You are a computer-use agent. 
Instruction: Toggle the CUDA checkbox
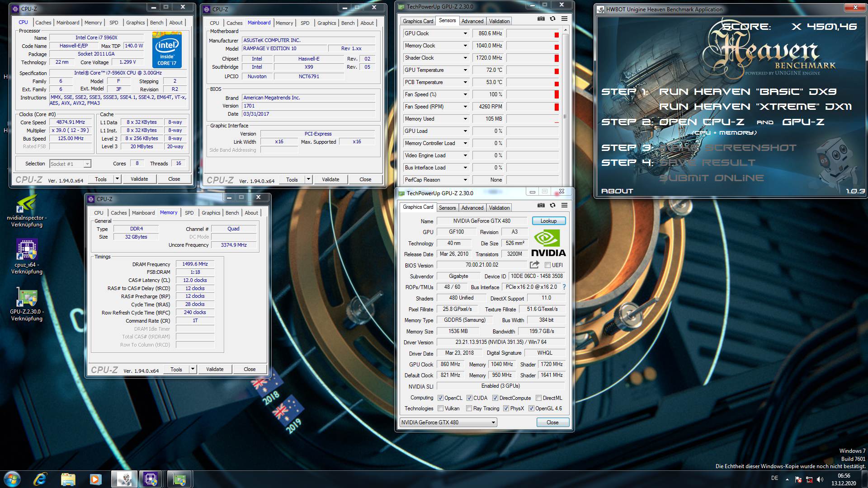(469, 398)
